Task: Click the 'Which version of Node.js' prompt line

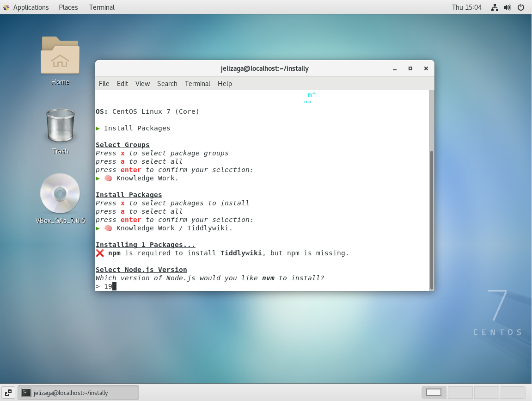Action: click(x=210, y=278)
